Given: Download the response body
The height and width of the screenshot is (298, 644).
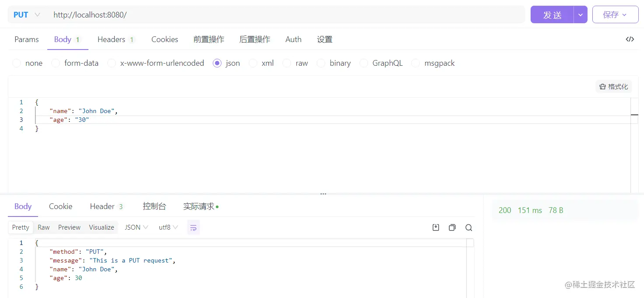Looking at the screenshot, I should point(436,227).
